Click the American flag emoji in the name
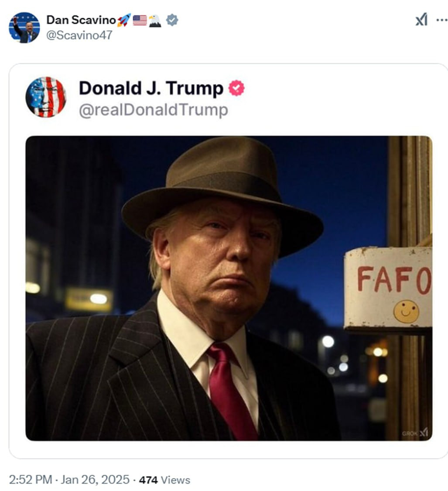The width and height of the screenshot is (448, 491). point(140,20)
